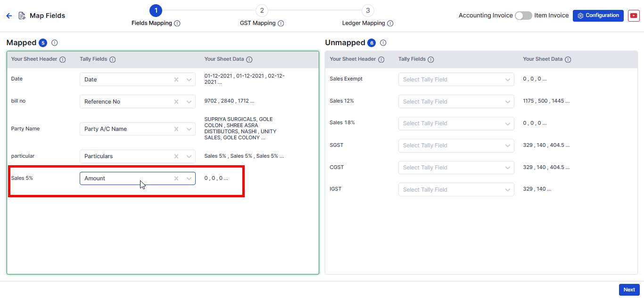The image size is (644, 298).
Task: Click Unmapped panel's Your Sheet Data info icon
Action: [568, 59]
